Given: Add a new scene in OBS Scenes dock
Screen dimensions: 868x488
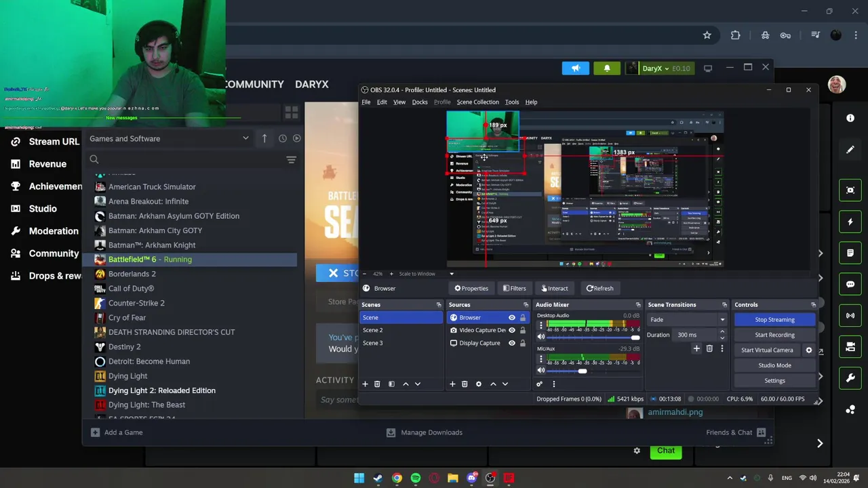Looking at the screenshot, I should [x=365, y=384].
